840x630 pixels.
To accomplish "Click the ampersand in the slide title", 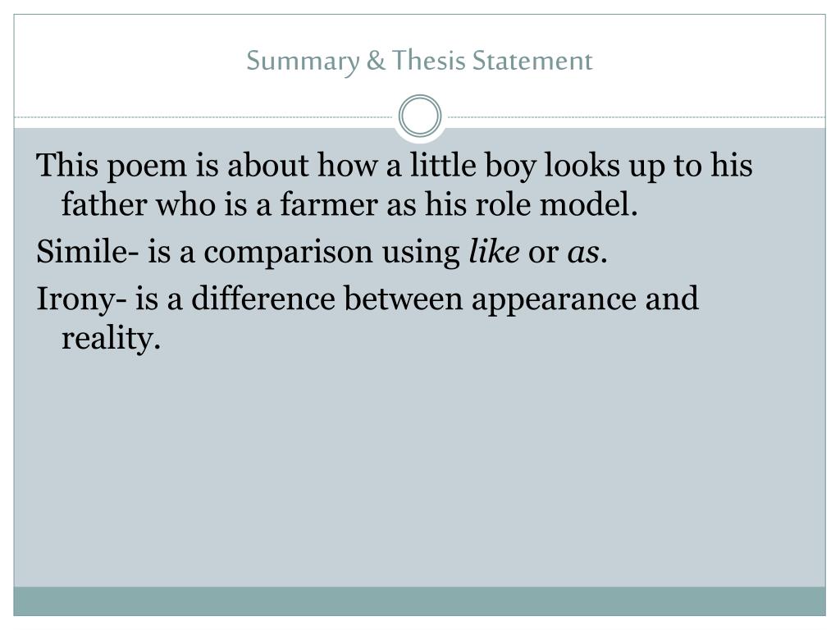I will (x=376, y=60).
